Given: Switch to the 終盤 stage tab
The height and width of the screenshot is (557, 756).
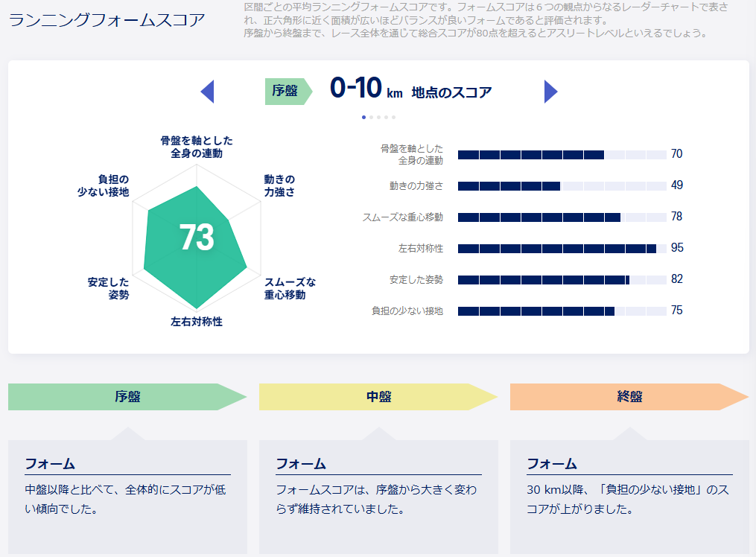Looking at the screenshot, I should (x=629, y=397).
